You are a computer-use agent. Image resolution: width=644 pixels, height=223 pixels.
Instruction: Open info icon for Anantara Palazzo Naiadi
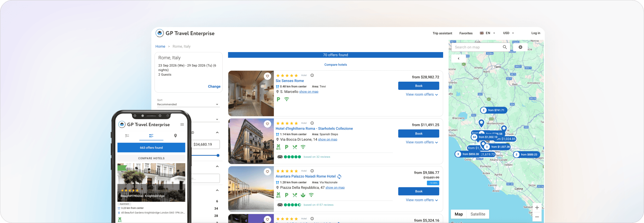point(312,171)
